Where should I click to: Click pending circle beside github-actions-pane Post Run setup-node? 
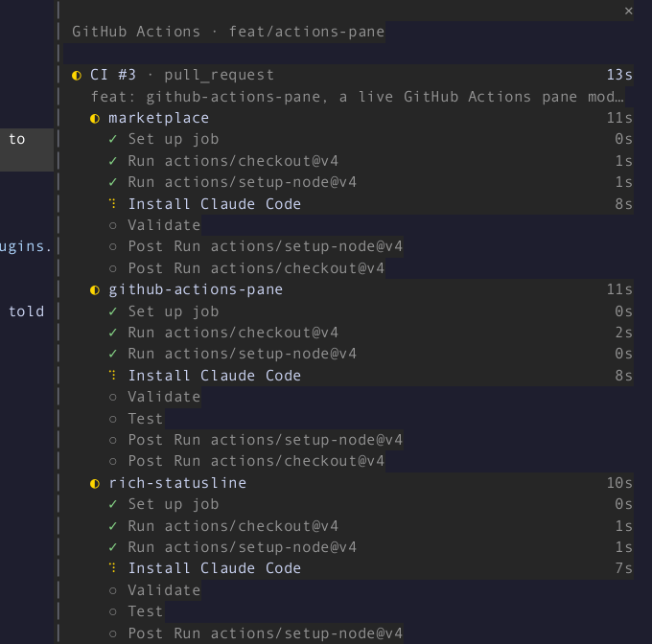pos(113,441)
